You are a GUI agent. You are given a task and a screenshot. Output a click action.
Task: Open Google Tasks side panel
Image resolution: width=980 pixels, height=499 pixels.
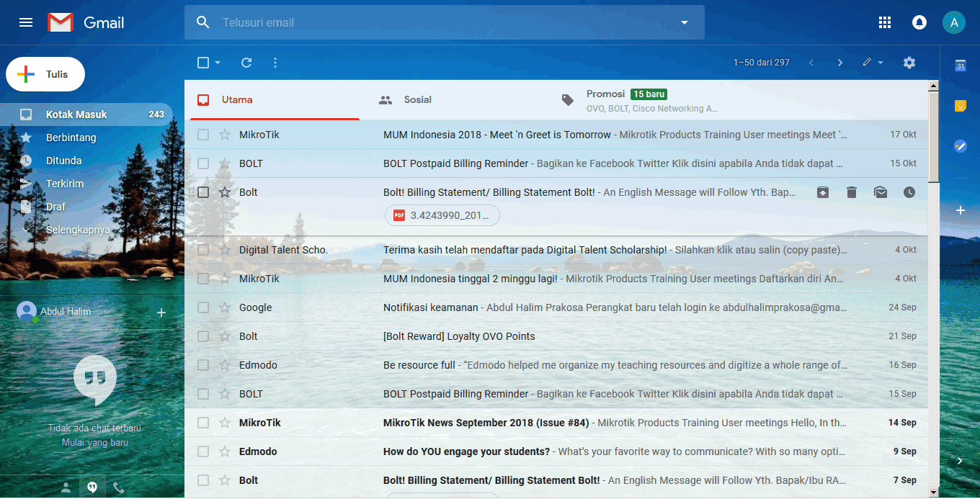[x=960, y=146]
